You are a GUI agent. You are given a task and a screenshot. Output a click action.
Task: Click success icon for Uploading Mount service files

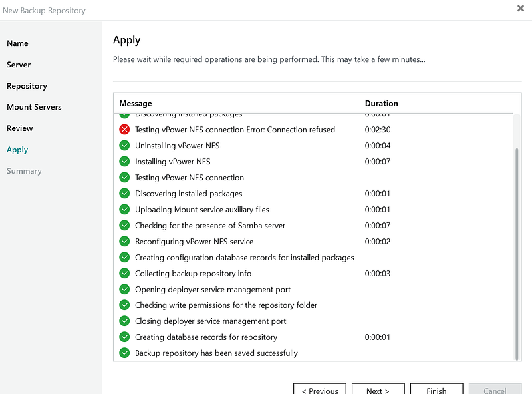click(x=124, y=210)
